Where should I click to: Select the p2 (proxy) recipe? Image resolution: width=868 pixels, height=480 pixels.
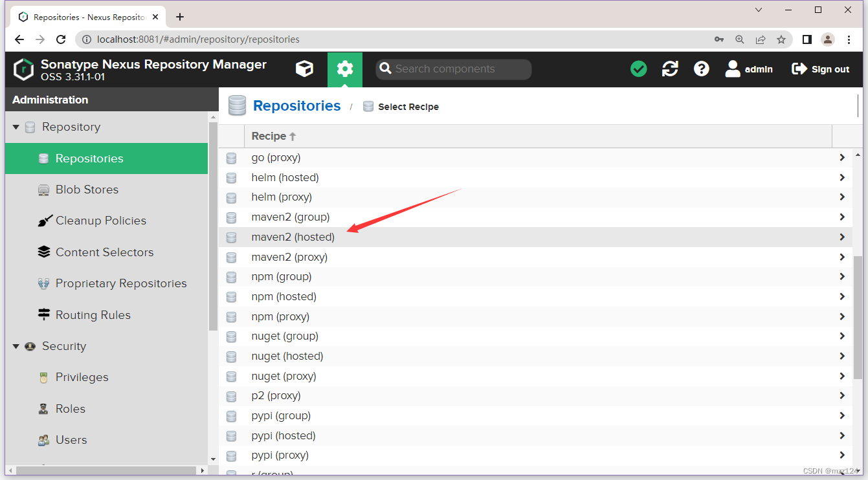point(536,395)
